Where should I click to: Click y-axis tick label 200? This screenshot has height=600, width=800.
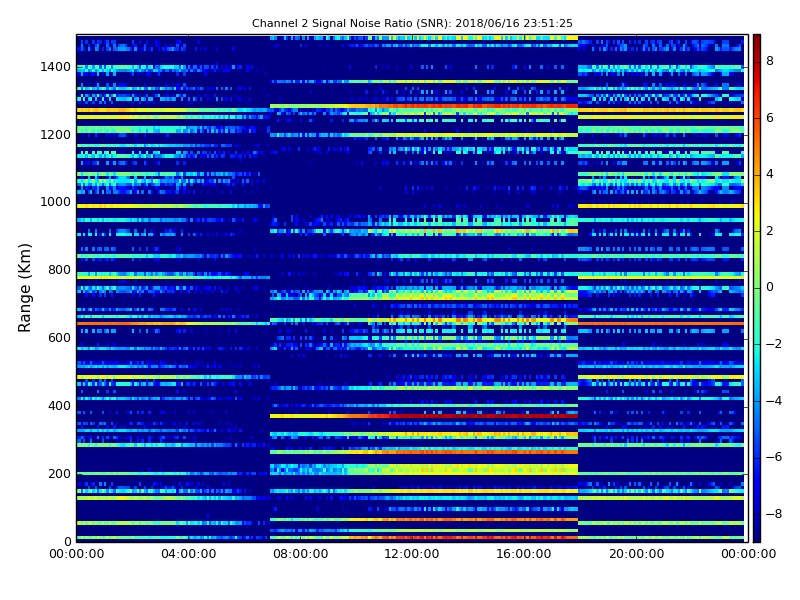[x=59, y=473]
